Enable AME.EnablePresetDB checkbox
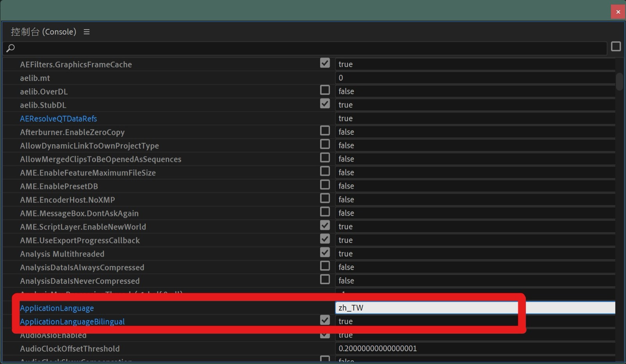This screenshot has height=364, width=626. pyautogui.click(x=325, y=185)
